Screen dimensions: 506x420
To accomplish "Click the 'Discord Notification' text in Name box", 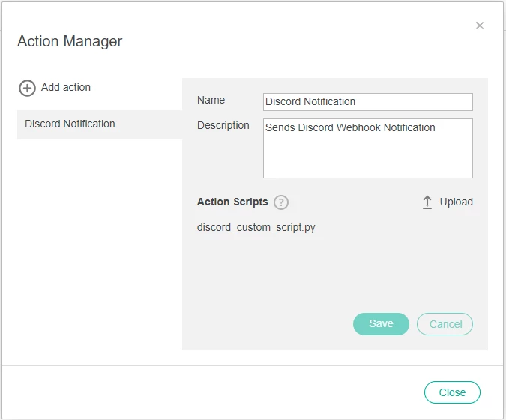I will click(310, 101).
